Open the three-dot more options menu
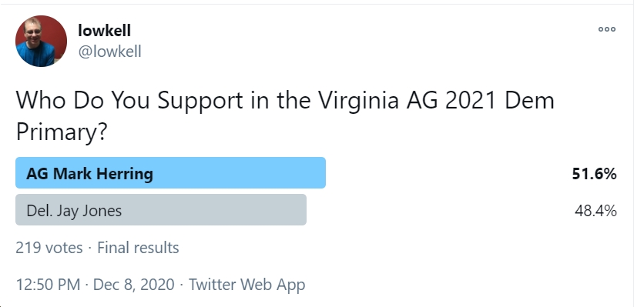Image resolution: width=644 pixels, height=307 pixels. 606,29
